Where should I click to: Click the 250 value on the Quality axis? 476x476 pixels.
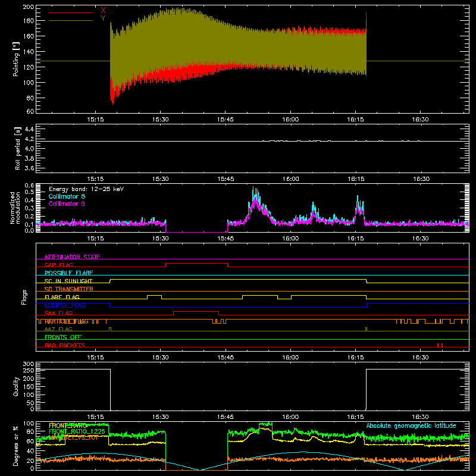tap(29, 370)
